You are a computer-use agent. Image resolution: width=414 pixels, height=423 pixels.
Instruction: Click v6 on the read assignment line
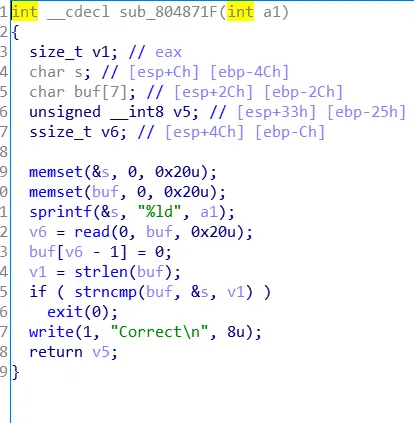point(38,232)
